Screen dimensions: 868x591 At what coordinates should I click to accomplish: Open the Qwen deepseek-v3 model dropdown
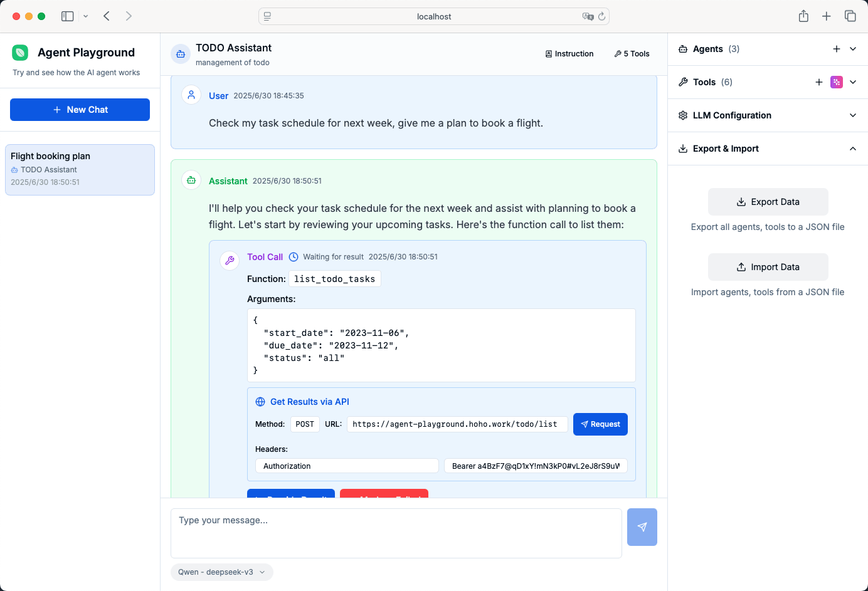point(221,572)
